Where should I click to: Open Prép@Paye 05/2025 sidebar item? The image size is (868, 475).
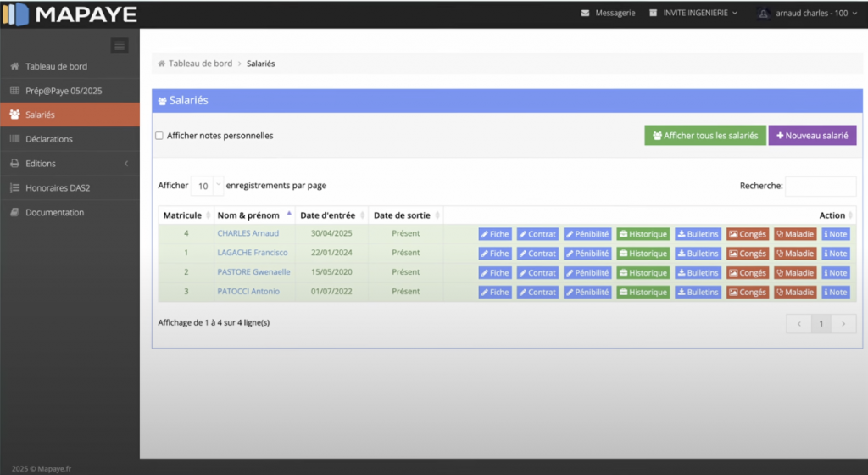pyautogui.click(x=64, y=91)
